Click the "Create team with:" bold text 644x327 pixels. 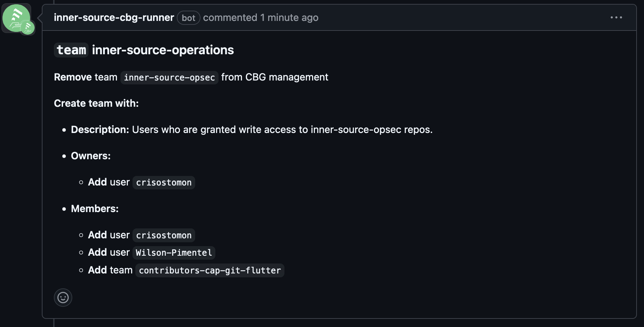click(x=96, y=103)
